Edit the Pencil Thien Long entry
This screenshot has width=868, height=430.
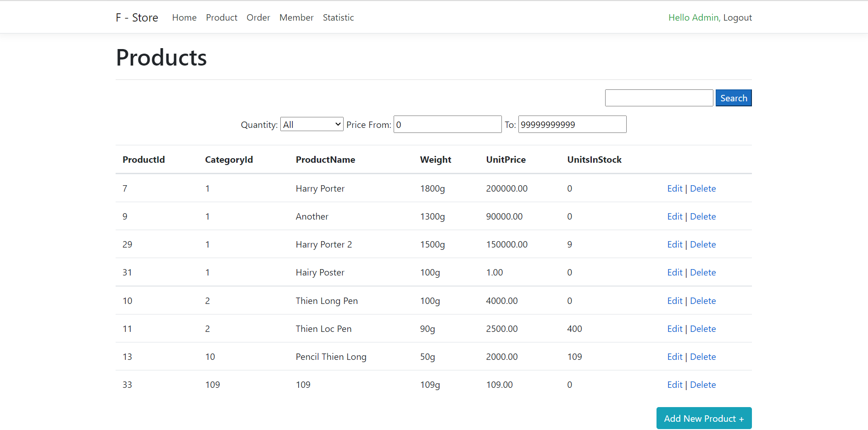[674, 356]
